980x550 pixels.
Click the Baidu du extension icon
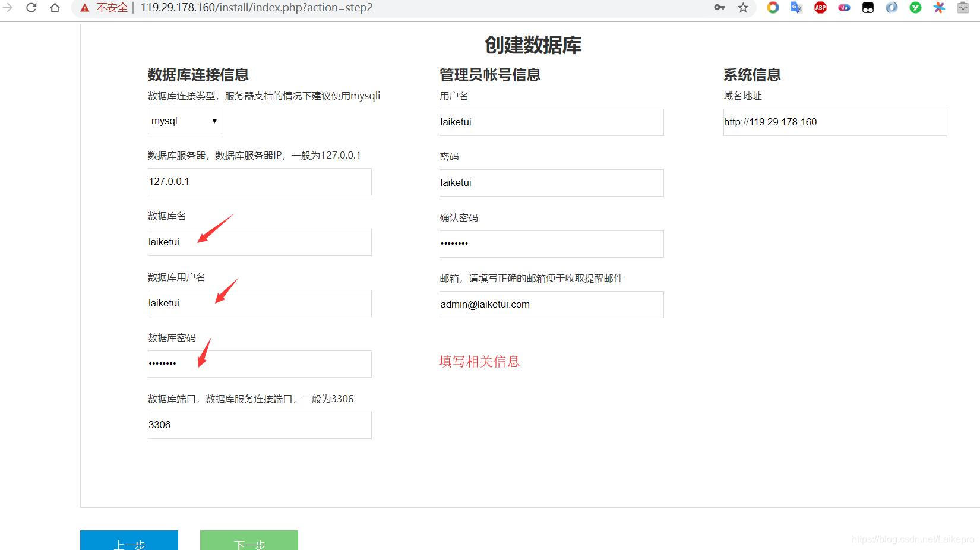coord(843,8)
